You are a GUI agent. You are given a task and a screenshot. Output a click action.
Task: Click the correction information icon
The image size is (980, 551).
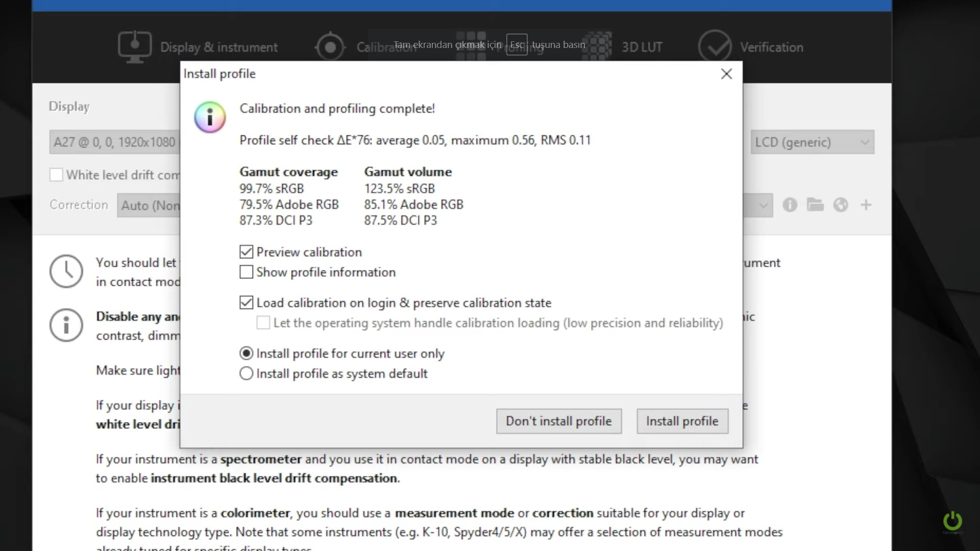click(790, 205)
